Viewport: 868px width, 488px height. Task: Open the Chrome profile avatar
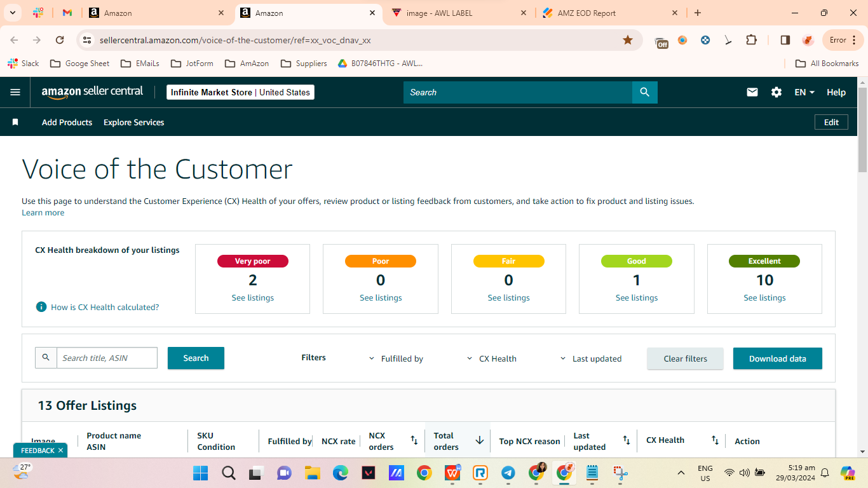click(808, 40)
